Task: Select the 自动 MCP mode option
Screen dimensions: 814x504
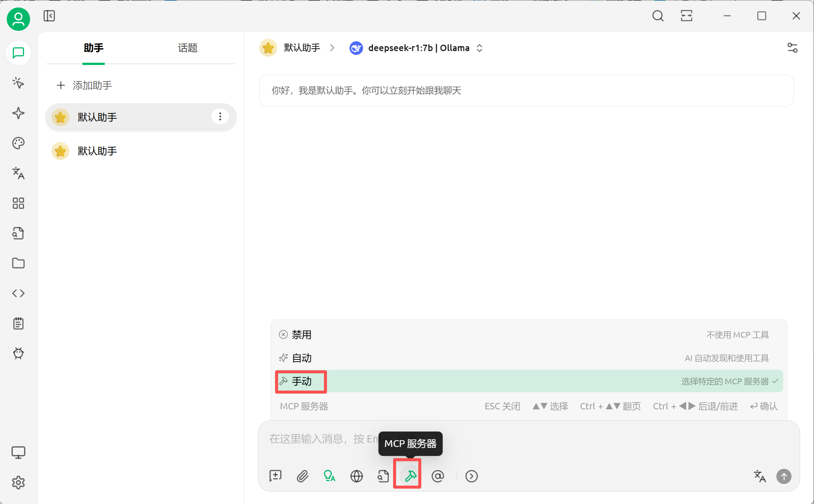Action: 301,358
